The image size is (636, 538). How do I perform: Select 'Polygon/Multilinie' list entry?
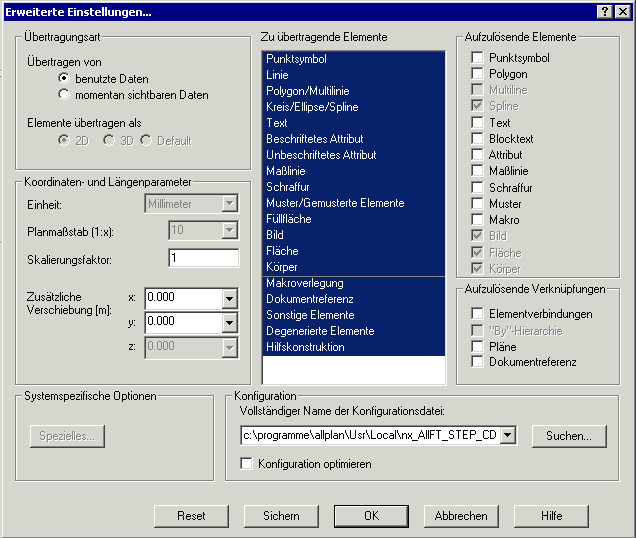(x=354, y=91)
